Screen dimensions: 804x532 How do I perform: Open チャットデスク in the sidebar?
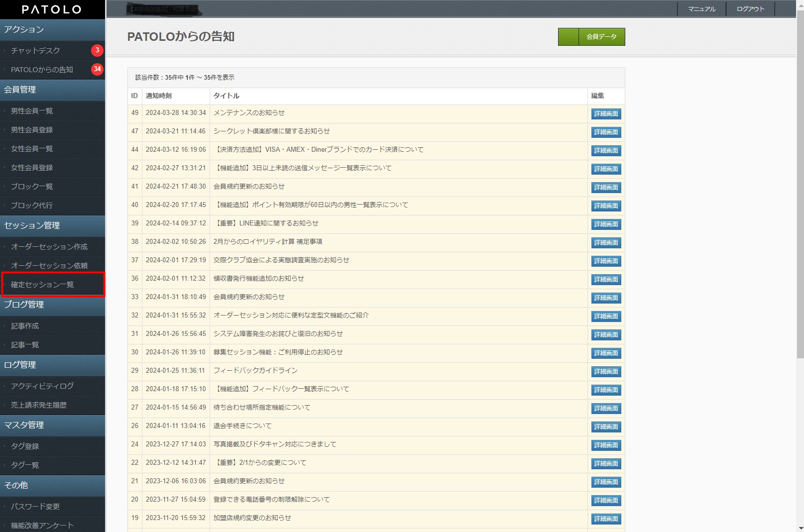[x=52, y=50]
